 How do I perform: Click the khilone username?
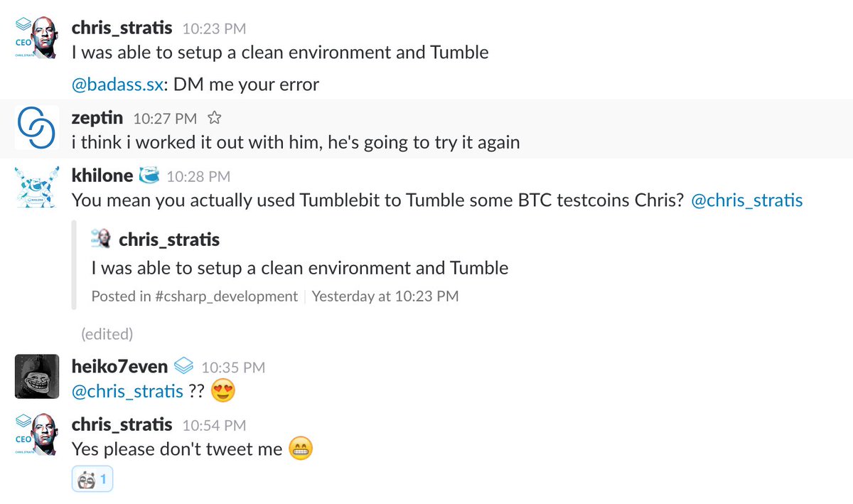pyautogui.click(x=102, y=176)
